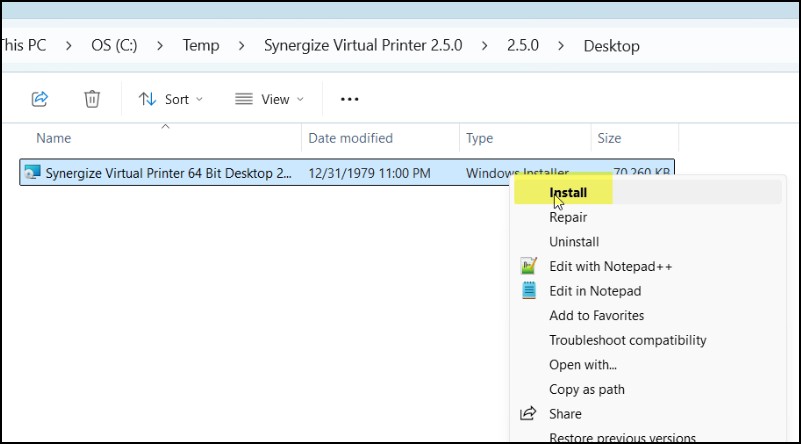Click the Synergize installer file icon
801x444 pixels.
pyautogui.click(x=32, y=173)
